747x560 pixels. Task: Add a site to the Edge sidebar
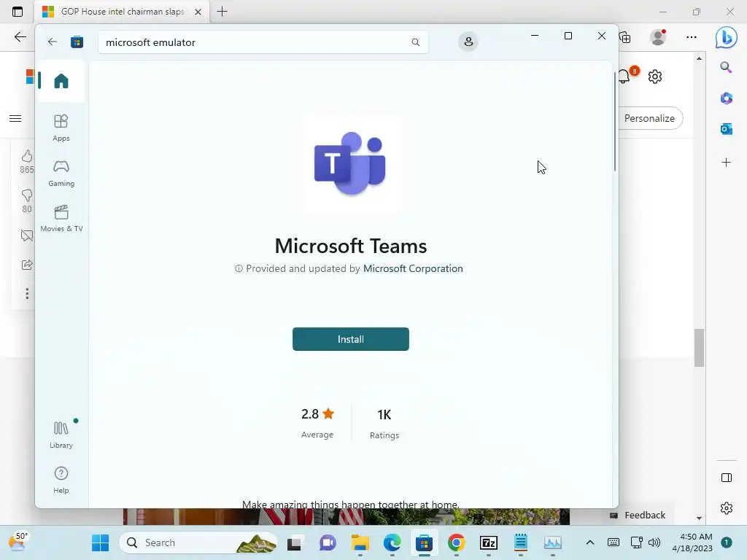726,163
